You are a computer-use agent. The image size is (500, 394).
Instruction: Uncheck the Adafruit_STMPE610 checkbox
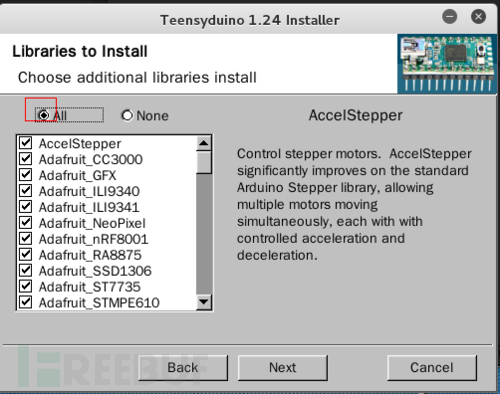[26, 302]
